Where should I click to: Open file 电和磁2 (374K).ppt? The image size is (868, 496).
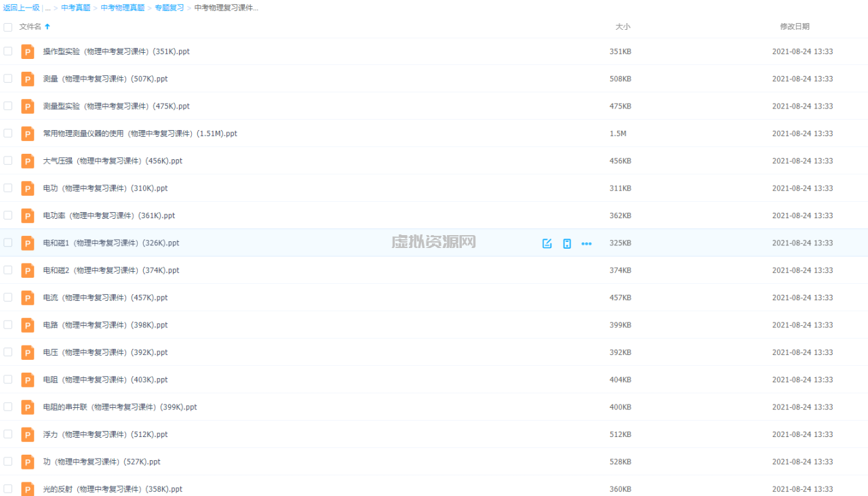(111, 270)
